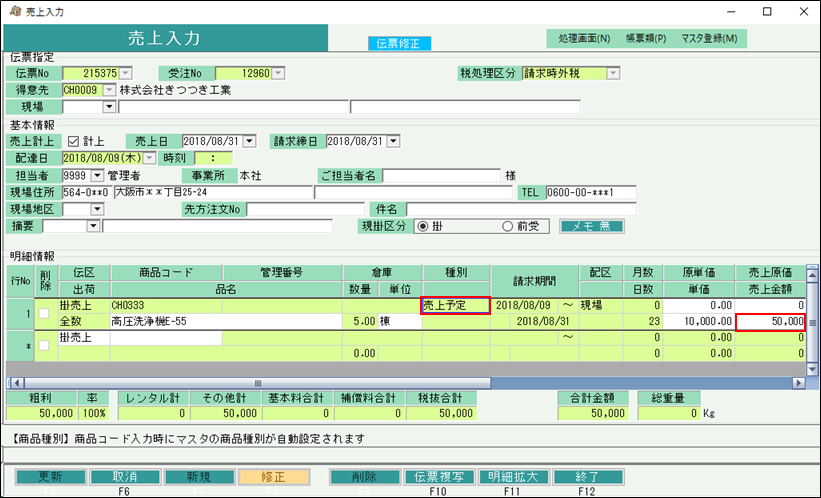
Task: Click the 先方注文No input field
Action: [x=305, y=209]
